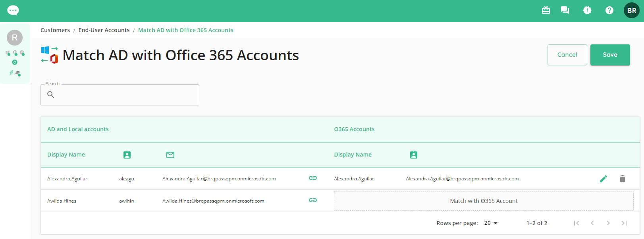Open the BR user profile avatar
The image size is (644, 239).
[x=632, y=10]
